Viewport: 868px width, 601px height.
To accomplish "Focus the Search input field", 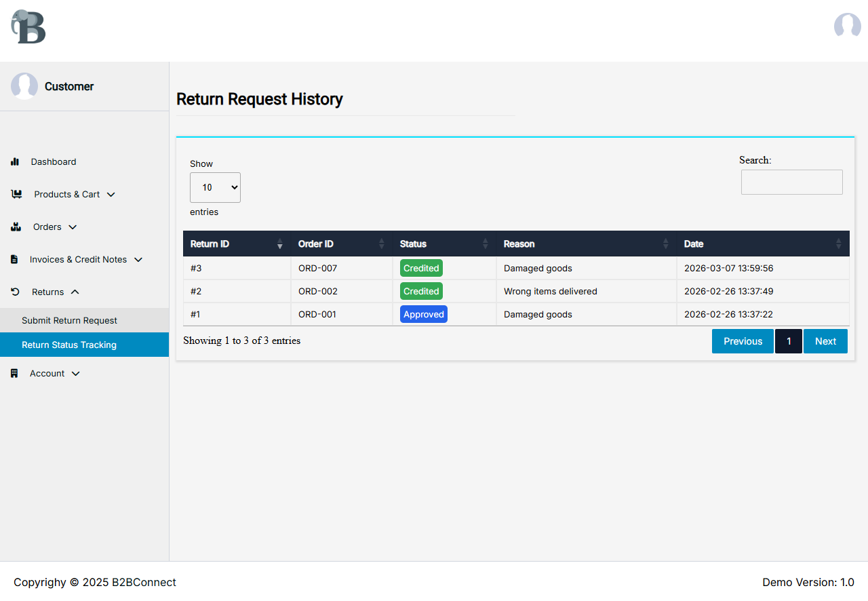I will (791, 182).
